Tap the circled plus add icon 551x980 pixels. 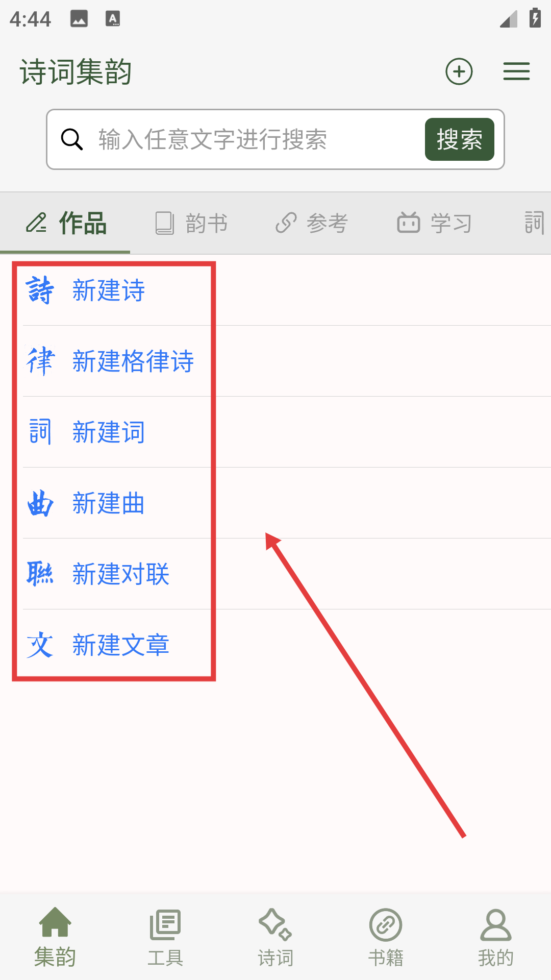tap(459, 71)
